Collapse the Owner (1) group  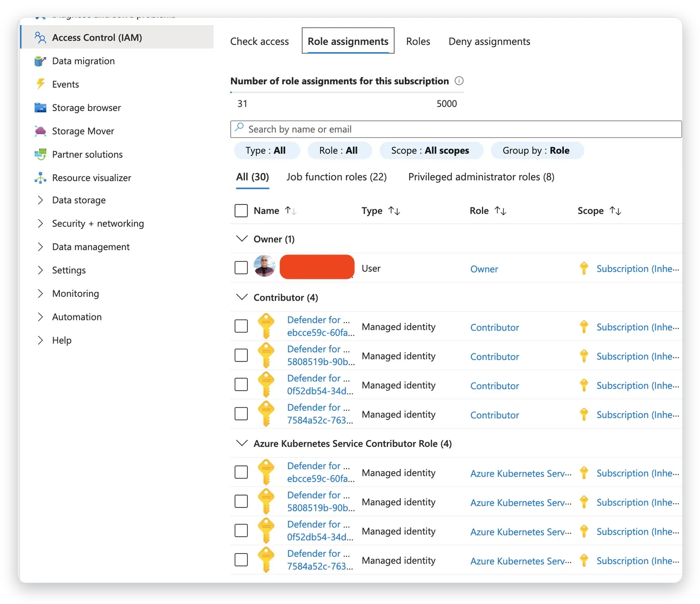[x=242, y=239]
